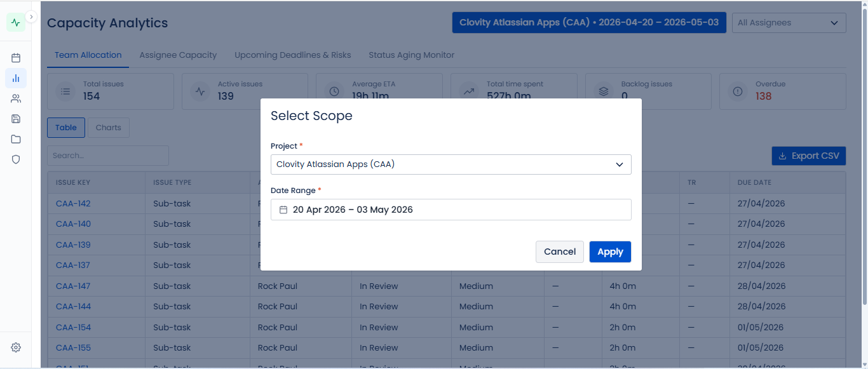Click 2h 0m value in CAA-155 row
This screenshot has width=868, height=369.
pyautogui.click(x=623, y=348)
